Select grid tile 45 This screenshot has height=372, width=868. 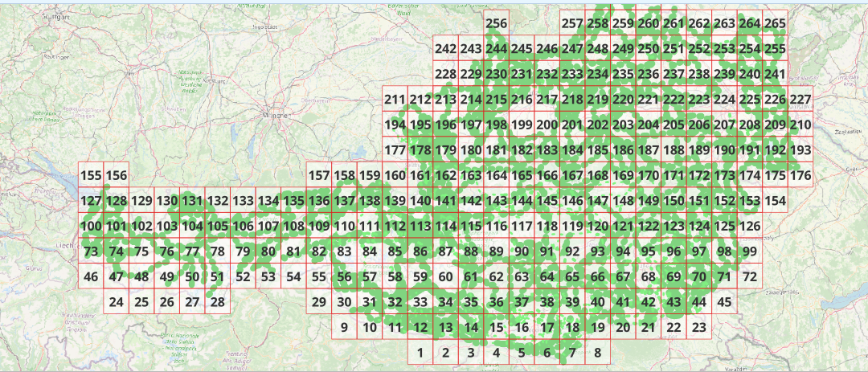pos(724,302)
